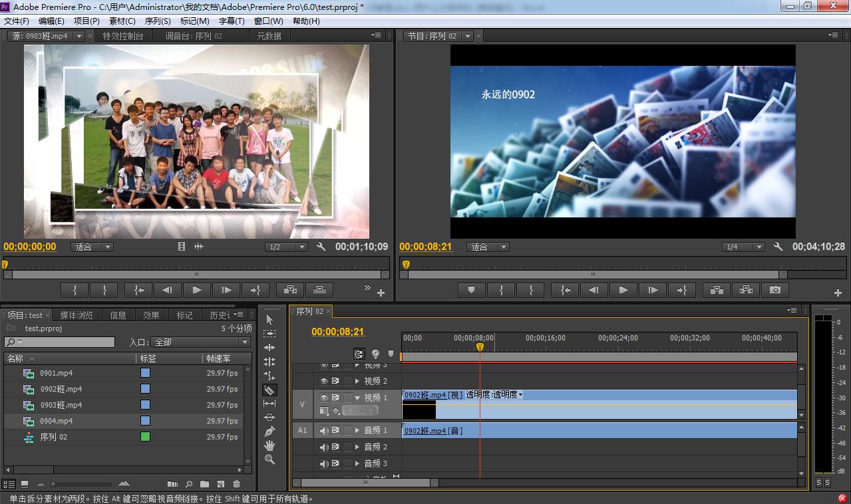Pick the Zoom magnifier tool

point(269,459)
